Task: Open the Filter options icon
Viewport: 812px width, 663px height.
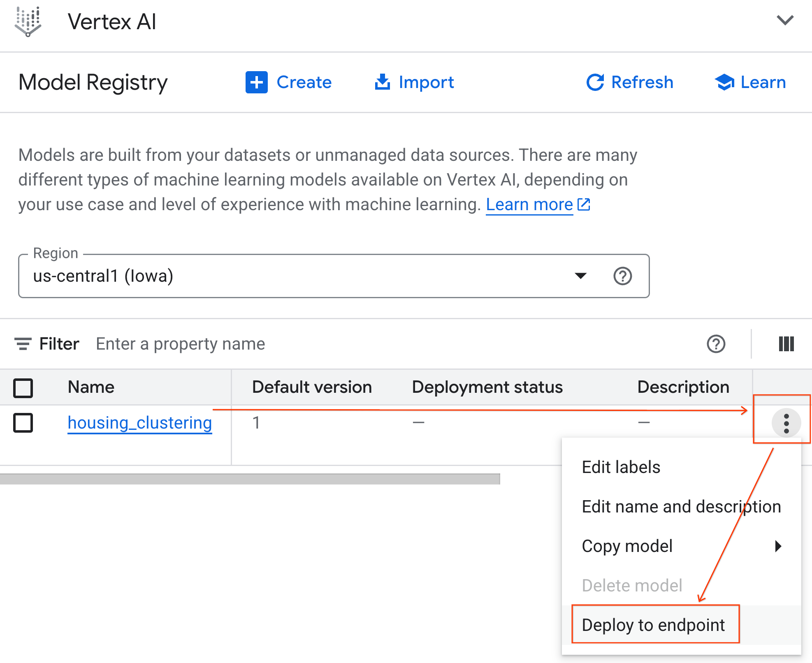Action: (24, 344)
